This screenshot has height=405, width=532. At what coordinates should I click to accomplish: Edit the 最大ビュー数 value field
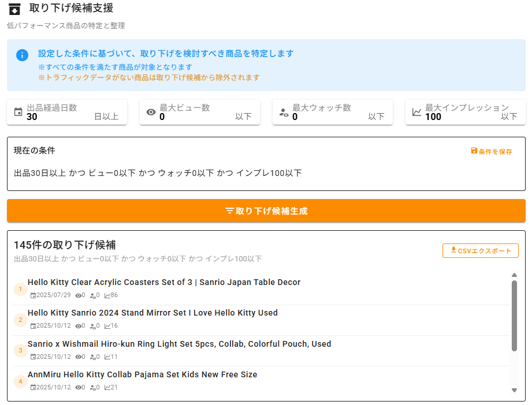pyautogui.click(x=194, y=117)
